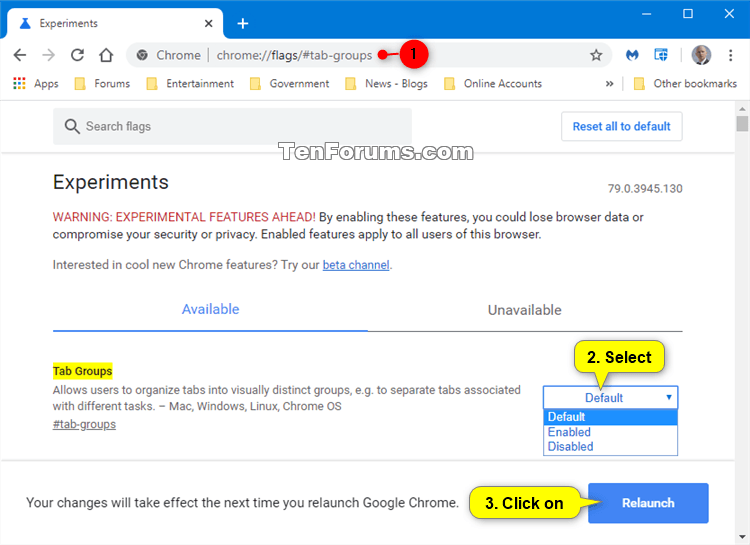Open the Forums bookmark folder
Viewport: 750px width, 545px height.
pyautogui.click(x=102, y=84)
